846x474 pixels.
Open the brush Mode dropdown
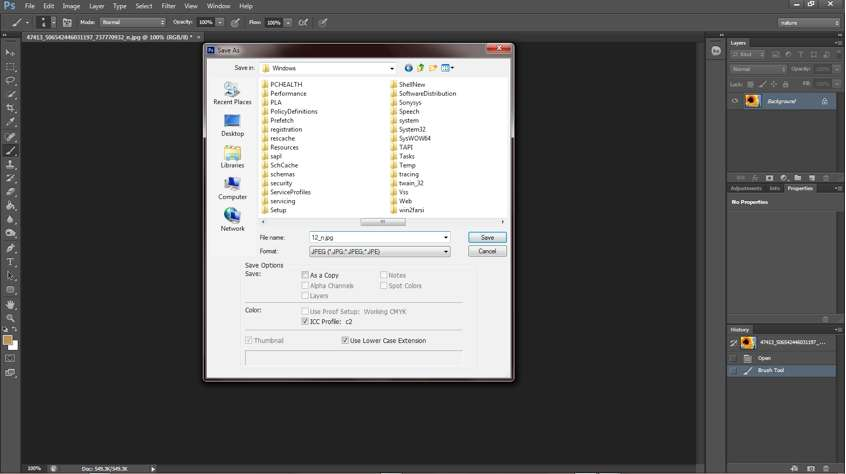[133, 23]
